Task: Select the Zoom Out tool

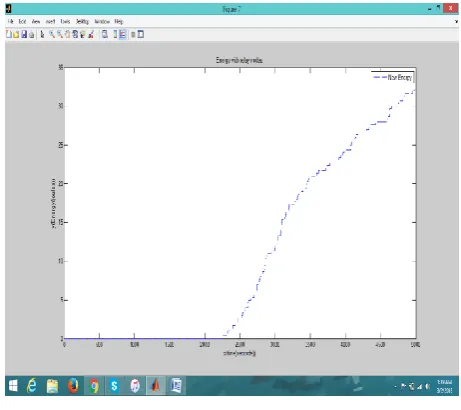Action: (60, 34)
